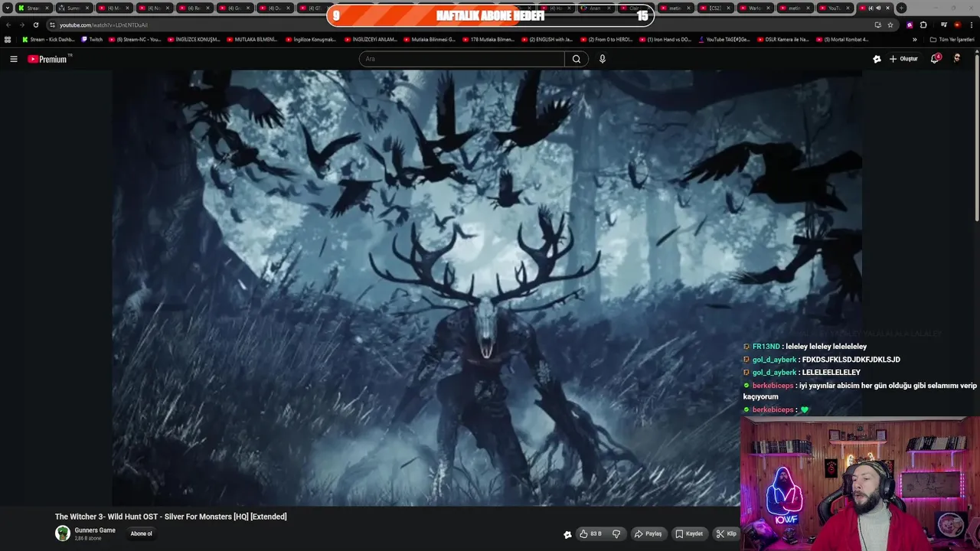
Task: Bookmark this page with star icon
Action: 890,24
